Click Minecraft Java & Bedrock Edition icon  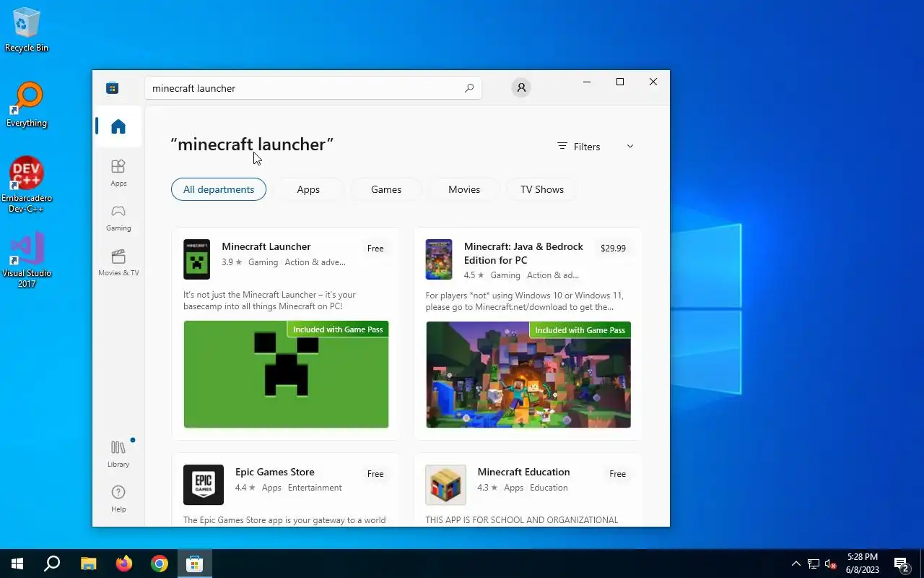tap(439, 259)
